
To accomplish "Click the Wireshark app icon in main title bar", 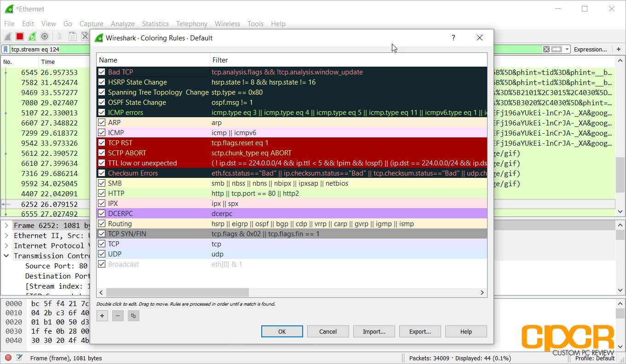I will (9, 9).
